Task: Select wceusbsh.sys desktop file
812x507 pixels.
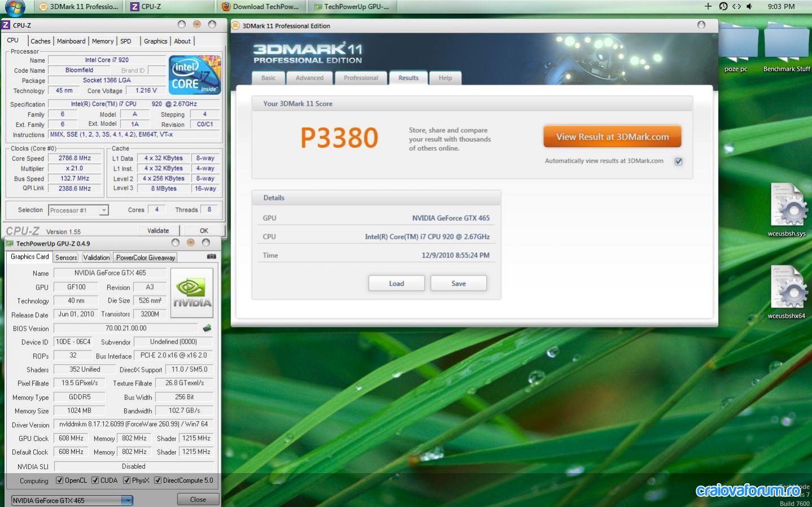Action: click(x=787, y=210)
